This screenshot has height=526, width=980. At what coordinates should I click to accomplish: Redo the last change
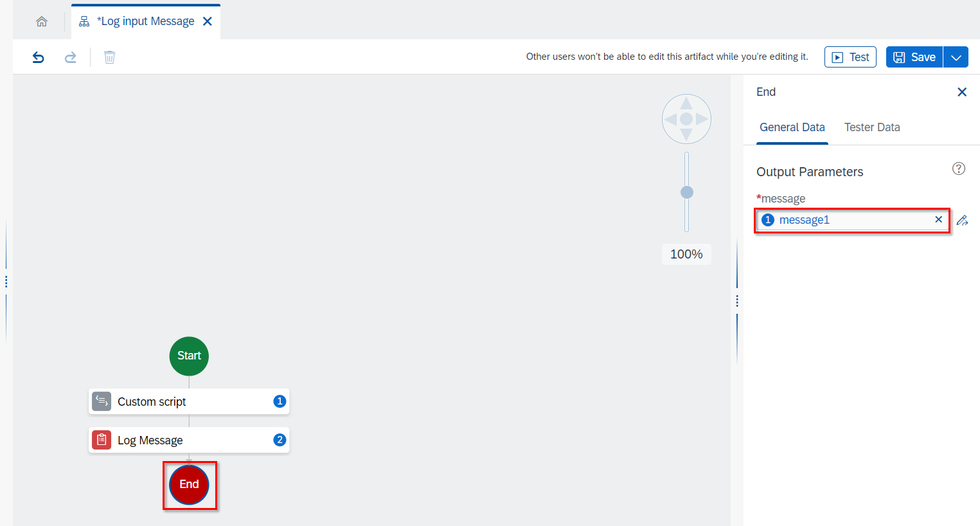pos(70,57)
